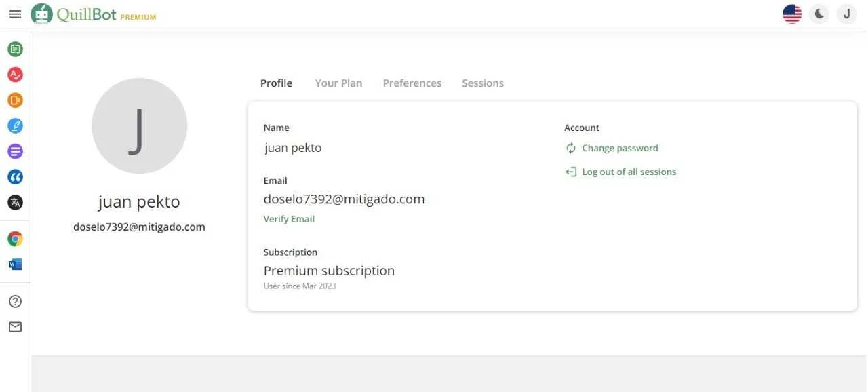Click the Change password link
The width and height of the screenshot is (868, 392).
612,148
